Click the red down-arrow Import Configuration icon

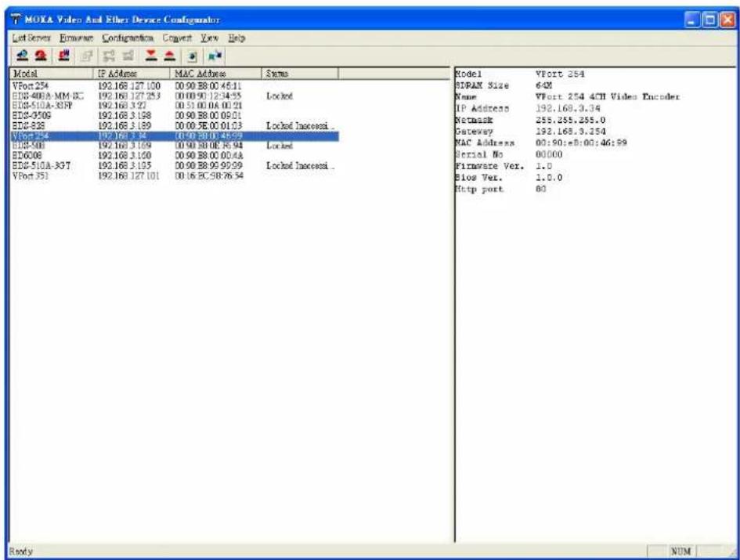click(x=150, y=56)
